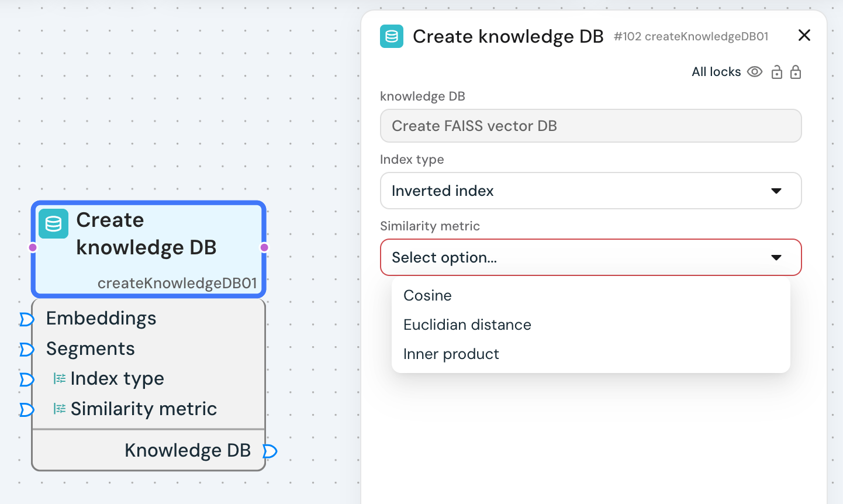Click the createKnowledgeDB01 node title

pos(146,234)
